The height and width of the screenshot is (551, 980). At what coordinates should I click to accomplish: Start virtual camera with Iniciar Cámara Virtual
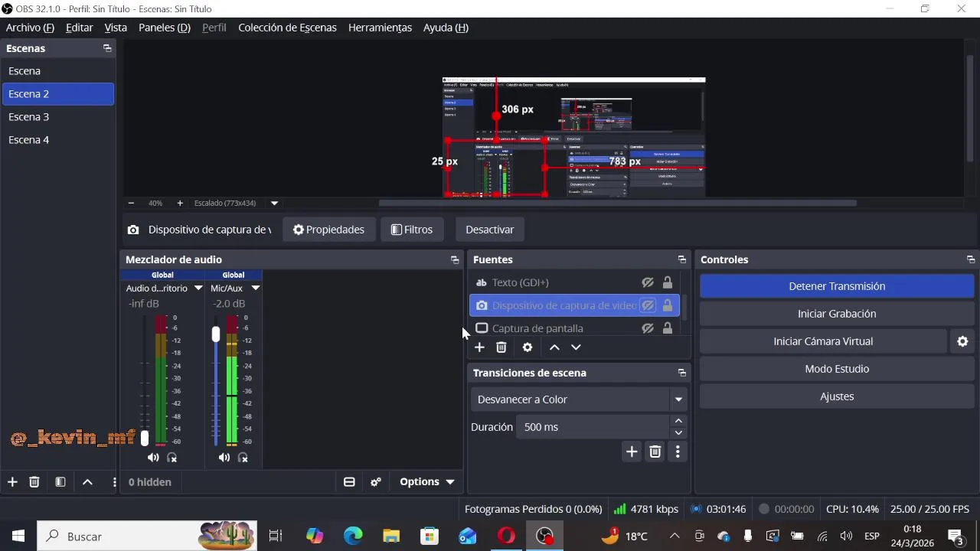tap(823, 341)
